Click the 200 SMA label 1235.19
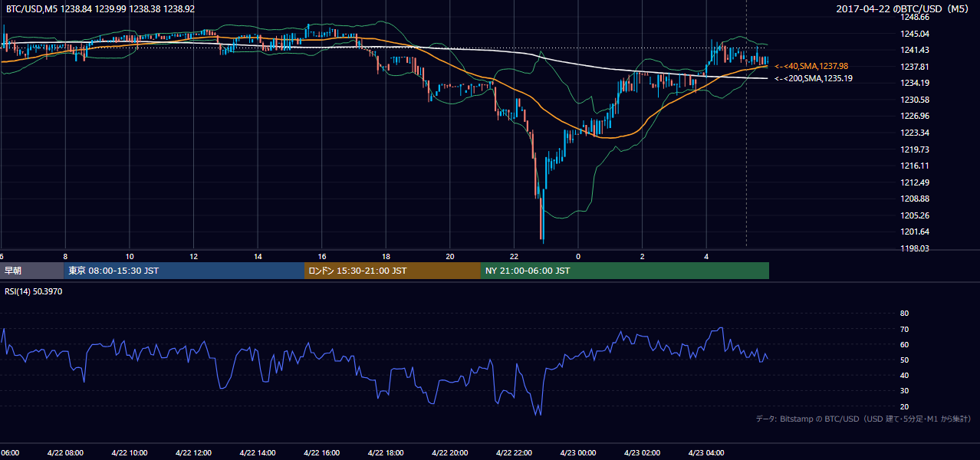This screenshot has width=980, height=460. click(x=814, y=78)
